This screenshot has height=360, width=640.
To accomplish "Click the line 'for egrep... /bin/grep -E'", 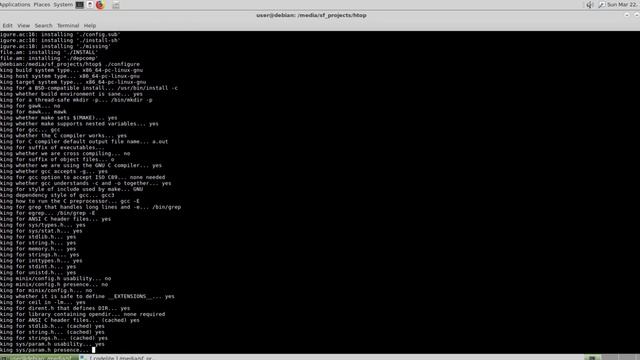I will coord(48,213).
